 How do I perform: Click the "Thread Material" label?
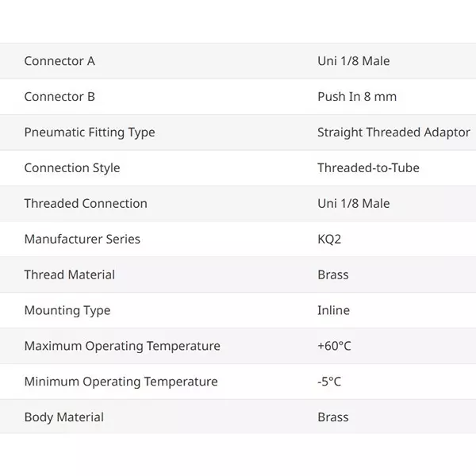pyautogui.click(x=69, y=275)
